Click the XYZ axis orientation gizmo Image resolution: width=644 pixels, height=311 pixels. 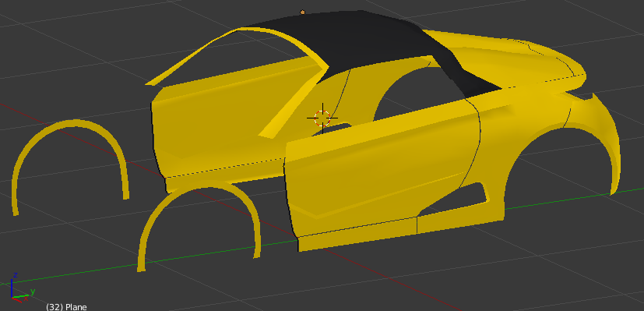pos(20,287)
